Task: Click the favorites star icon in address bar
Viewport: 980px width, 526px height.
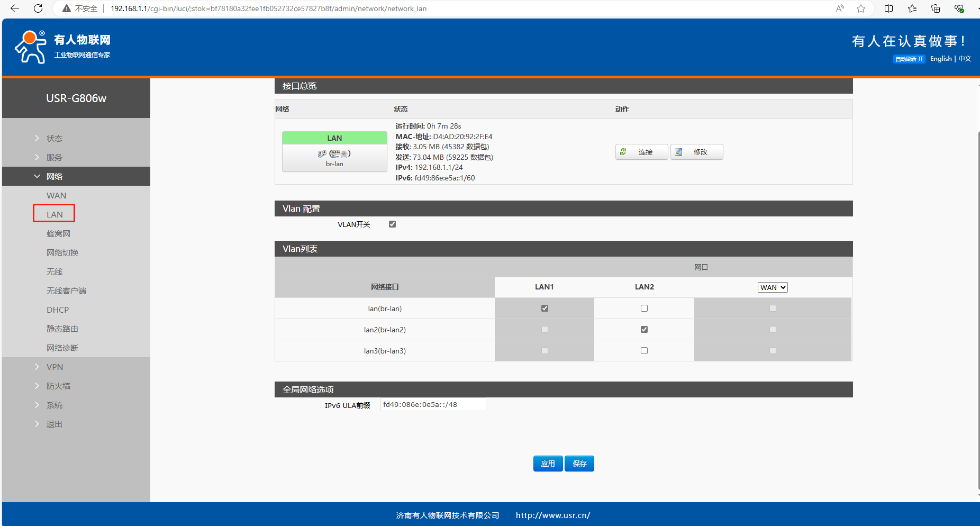Action: tap(861, 8)
